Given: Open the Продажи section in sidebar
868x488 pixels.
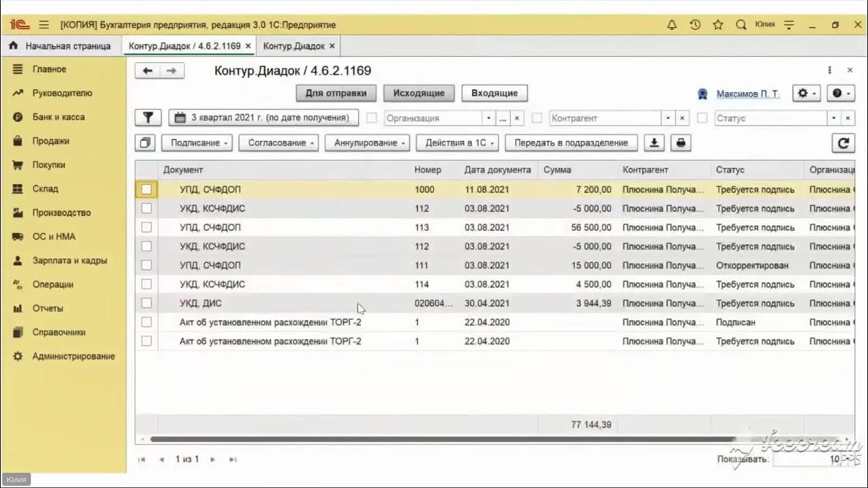Looking at the screenshot, I should coord(51,141).
